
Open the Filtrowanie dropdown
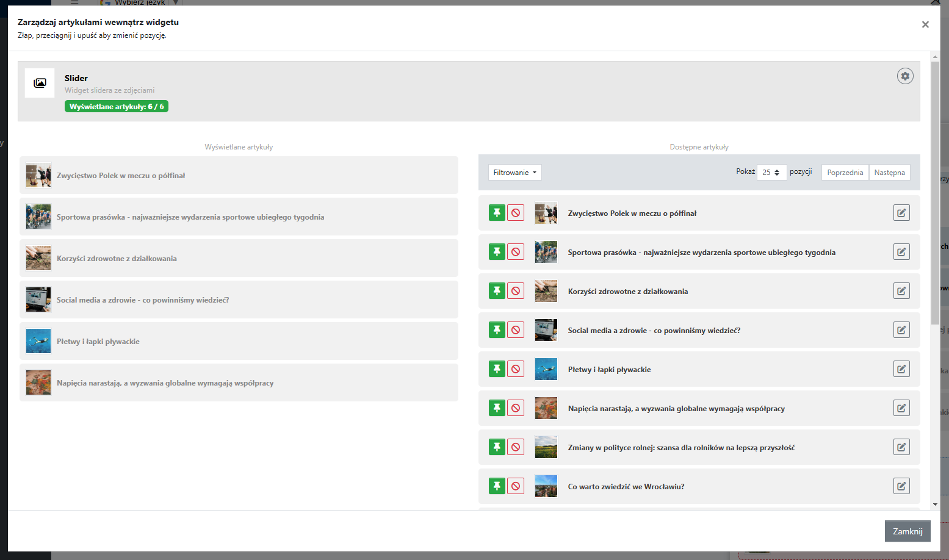(x=514, y=173)
